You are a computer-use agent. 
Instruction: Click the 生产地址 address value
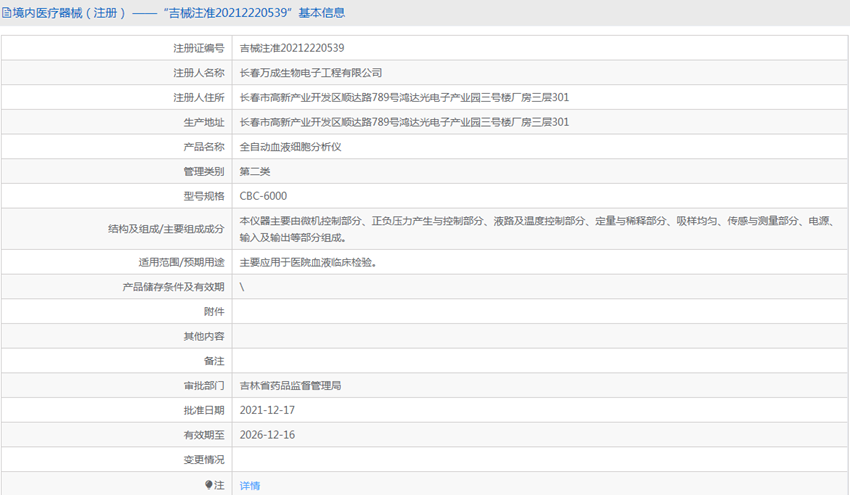point(405,122)
